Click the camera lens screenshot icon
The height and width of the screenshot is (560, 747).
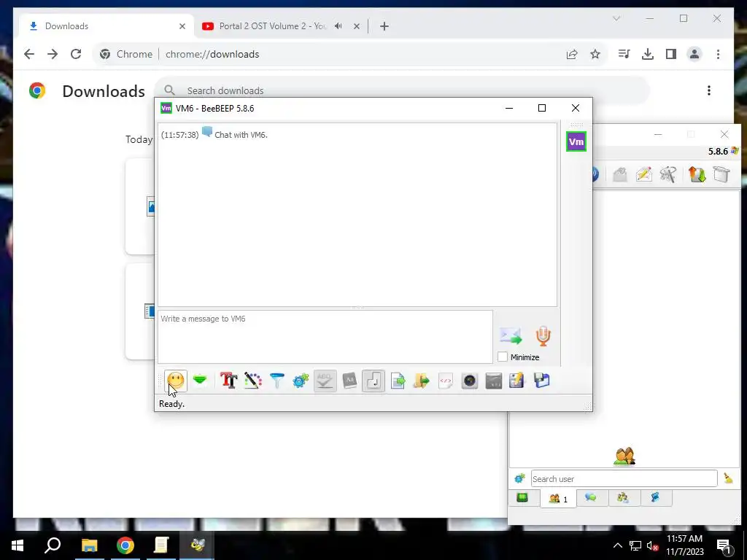[x=469, y=381]
